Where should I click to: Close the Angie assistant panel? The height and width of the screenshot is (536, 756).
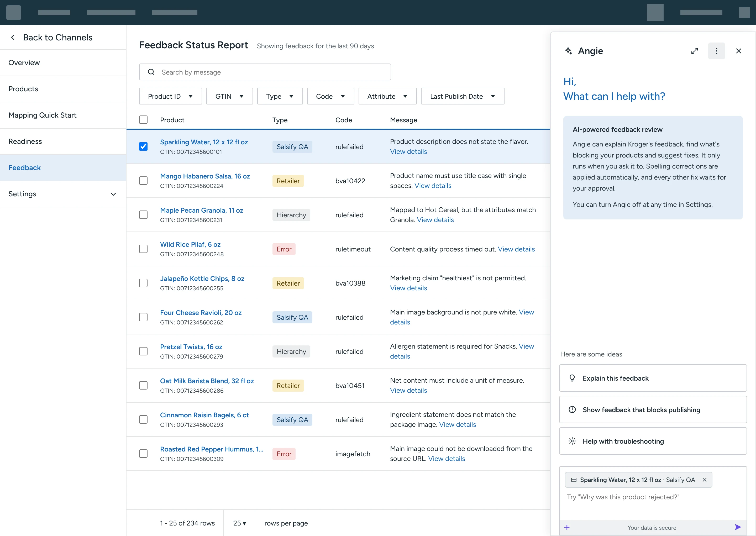pos(738,51)
